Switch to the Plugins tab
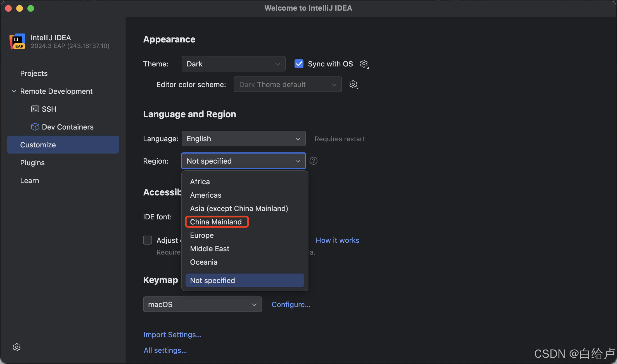The image size is (617, 364). pos(32,163)
